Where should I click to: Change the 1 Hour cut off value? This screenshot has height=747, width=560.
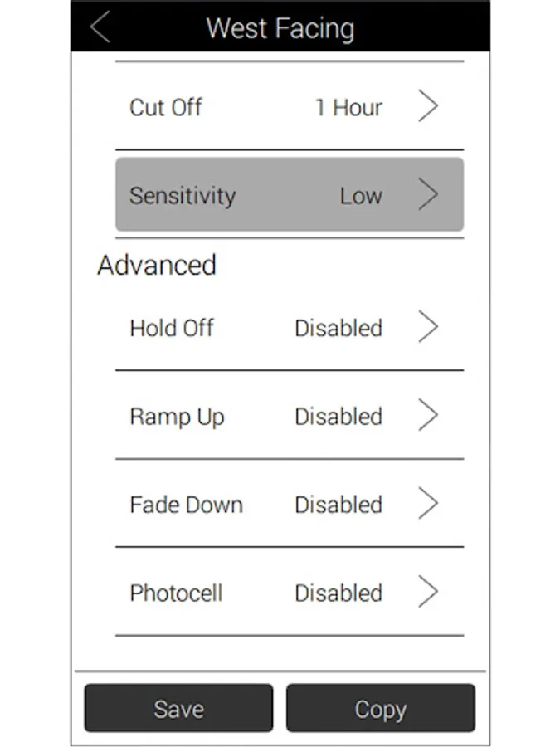(x=349, y=108)
